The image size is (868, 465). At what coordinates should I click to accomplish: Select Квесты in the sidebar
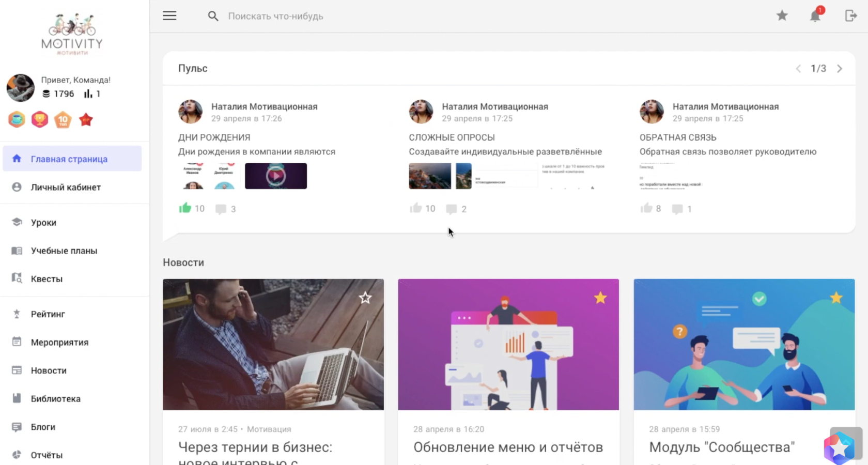click(47, 279)
